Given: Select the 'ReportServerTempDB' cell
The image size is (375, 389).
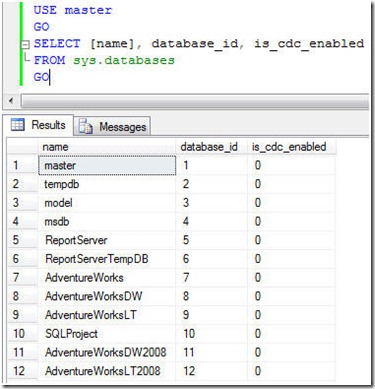Looking at the screenshot, I should pyautogui.click(x=107, y=259).
